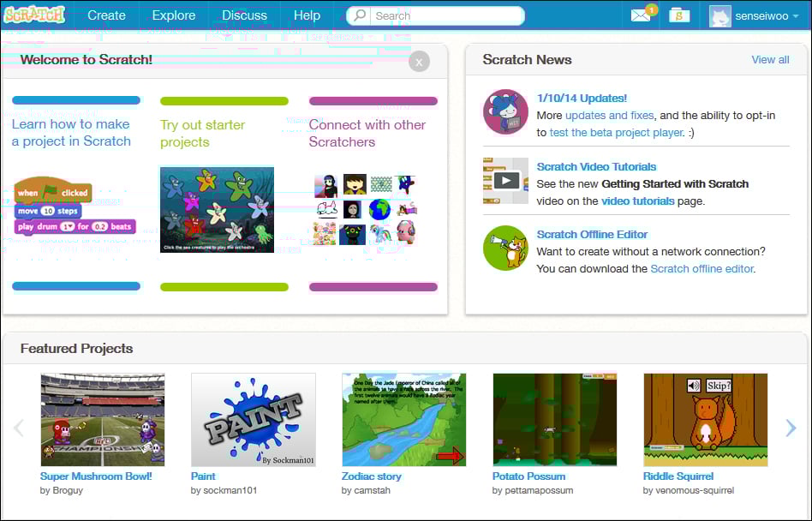812x521 pixels.
Task: Click the Scratch cat offline editor icon
Action: coord(505,248)
